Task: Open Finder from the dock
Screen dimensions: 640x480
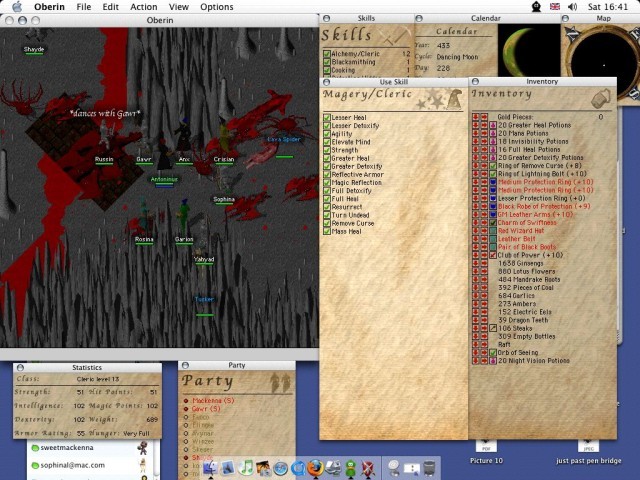Action: point(211,468)
